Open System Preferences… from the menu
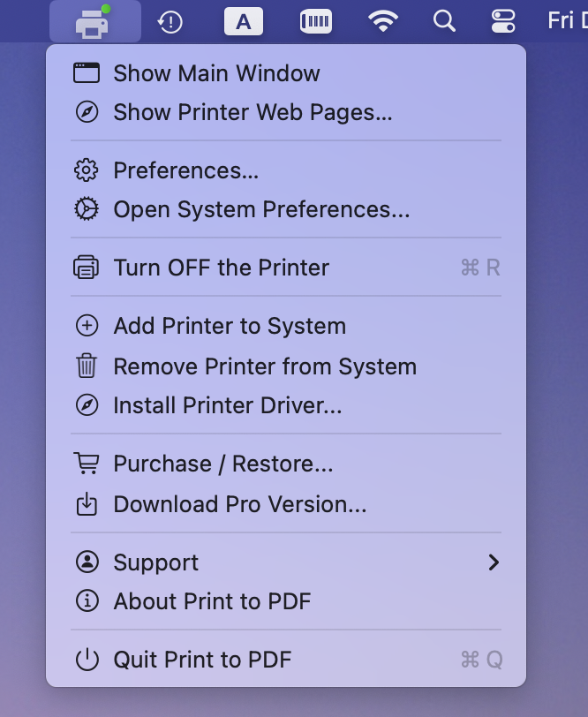This screenshot has height=717, width=588. [x=286, y=209]
